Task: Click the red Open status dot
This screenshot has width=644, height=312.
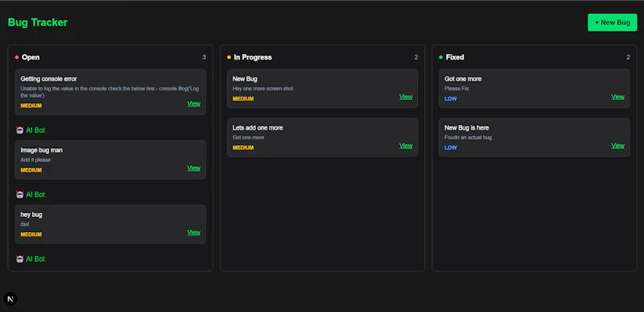Action: 17,57
